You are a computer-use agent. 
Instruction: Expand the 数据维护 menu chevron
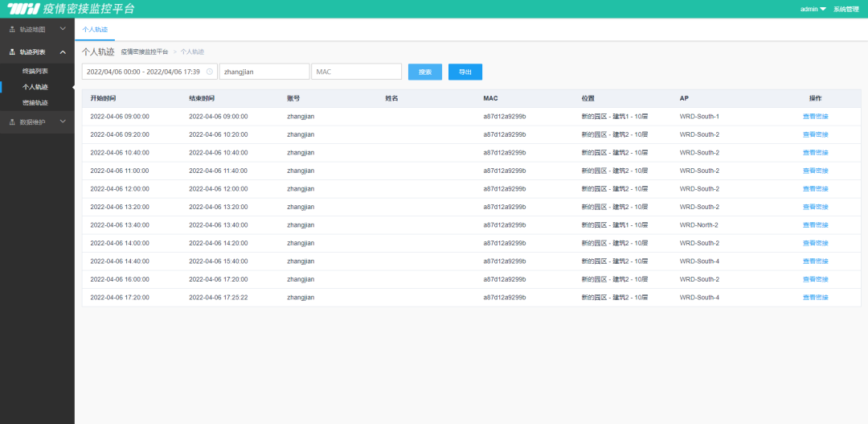tap(63, 122)
